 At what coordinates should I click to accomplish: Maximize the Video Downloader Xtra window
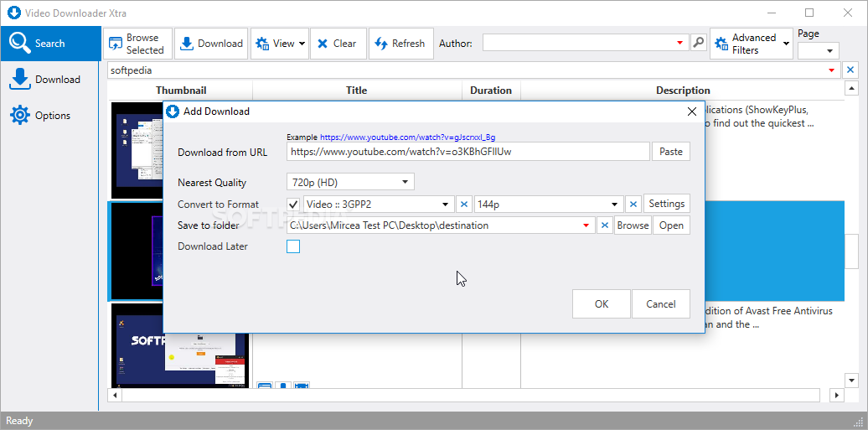pos(809,13)
